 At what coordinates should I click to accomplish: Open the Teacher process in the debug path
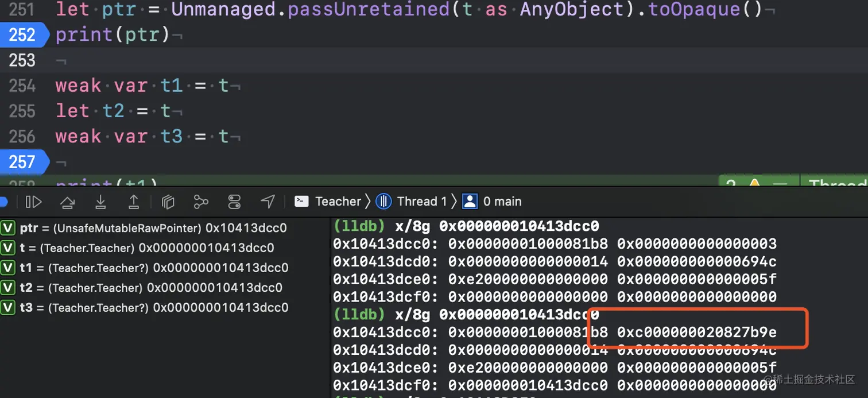[x=338, y=201]
